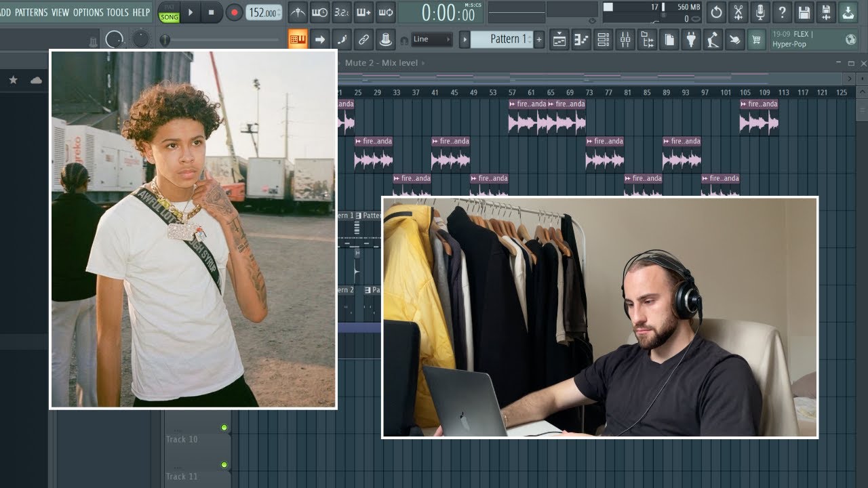The width and height of the screenshot is (868, 488).
Task: Click the master volume knob
Action: [115, 39]
